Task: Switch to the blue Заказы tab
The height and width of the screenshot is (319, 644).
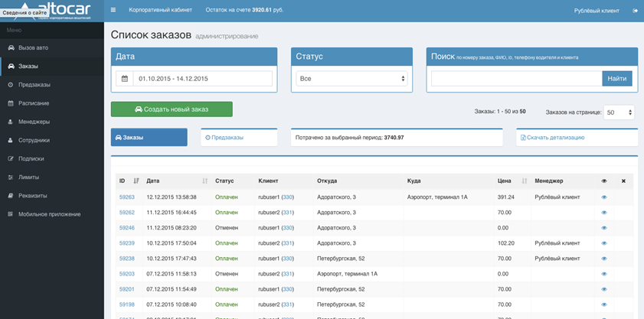Action: pos(149,137)
